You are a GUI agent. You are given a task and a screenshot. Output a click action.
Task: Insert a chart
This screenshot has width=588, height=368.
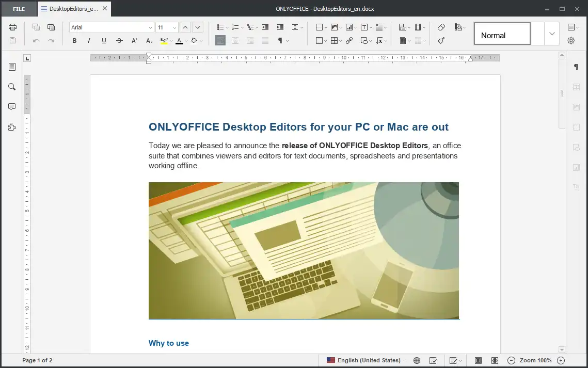349,27
